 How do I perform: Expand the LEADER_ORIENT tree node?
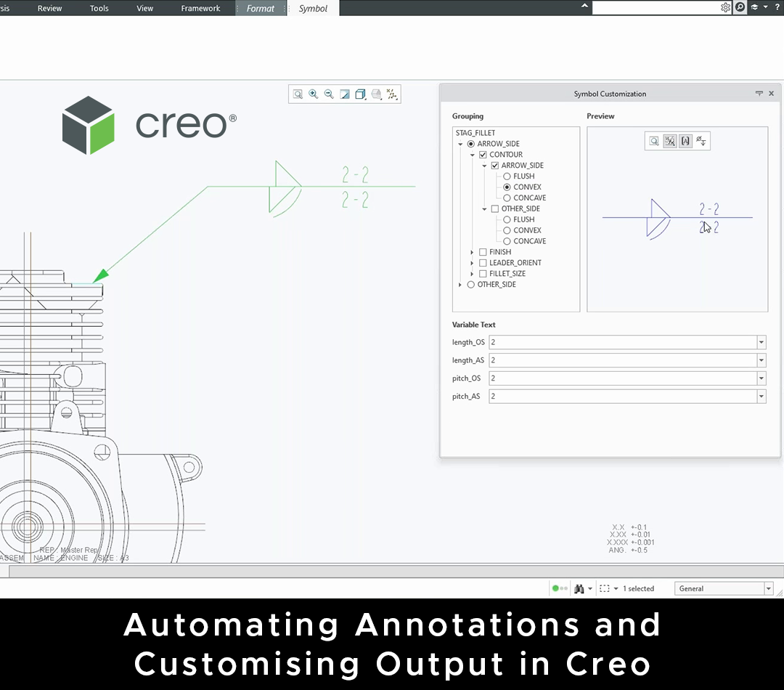pyautogui.click(x=472, y=263)
